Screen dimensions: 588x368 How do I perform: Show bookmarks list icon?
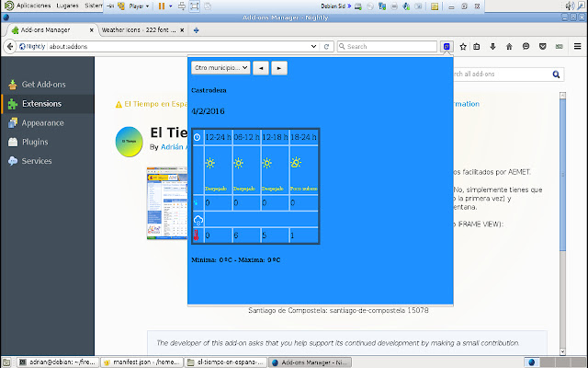(477, 47)
